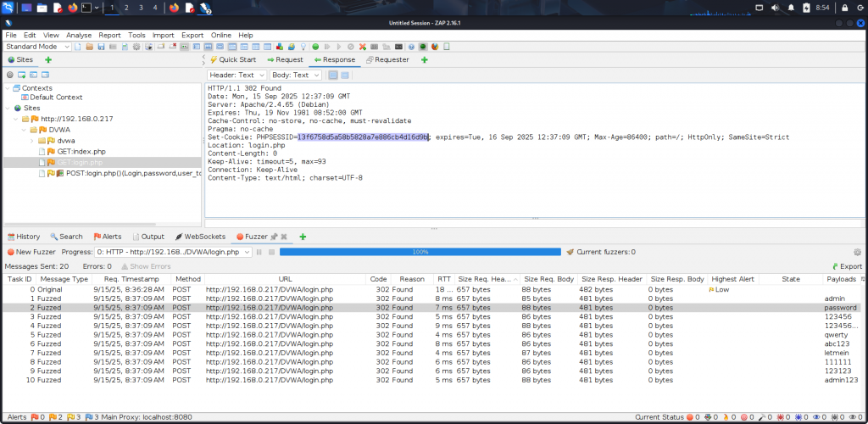
Task: Pin the Fuzzer tab
Action: (274, 237)
